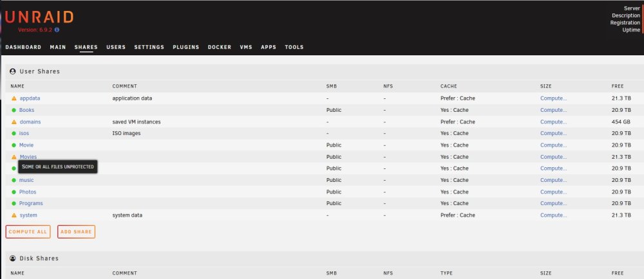644x279 pixels.
Task: Click the 'Registration' label at top right
Action: point(625,23)
